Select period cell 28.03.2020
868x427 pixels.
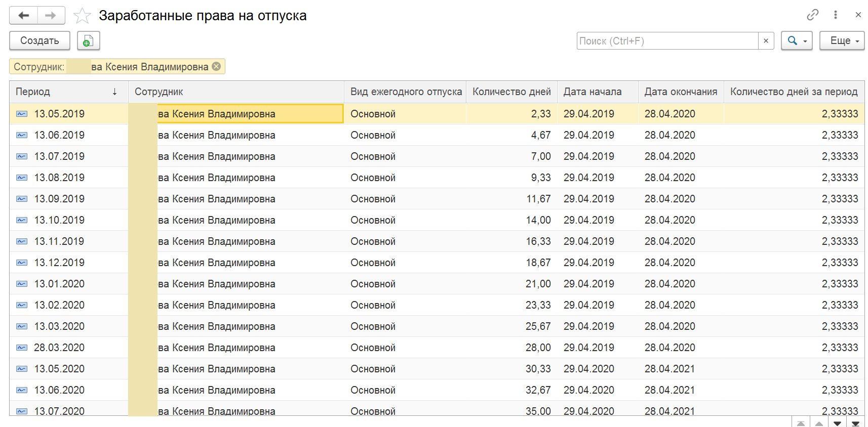59,348
